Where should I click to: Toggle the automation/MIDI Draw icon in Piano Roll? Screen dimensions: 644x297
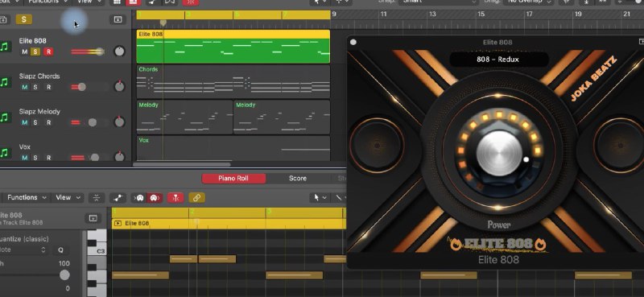(x=118, y=198)
